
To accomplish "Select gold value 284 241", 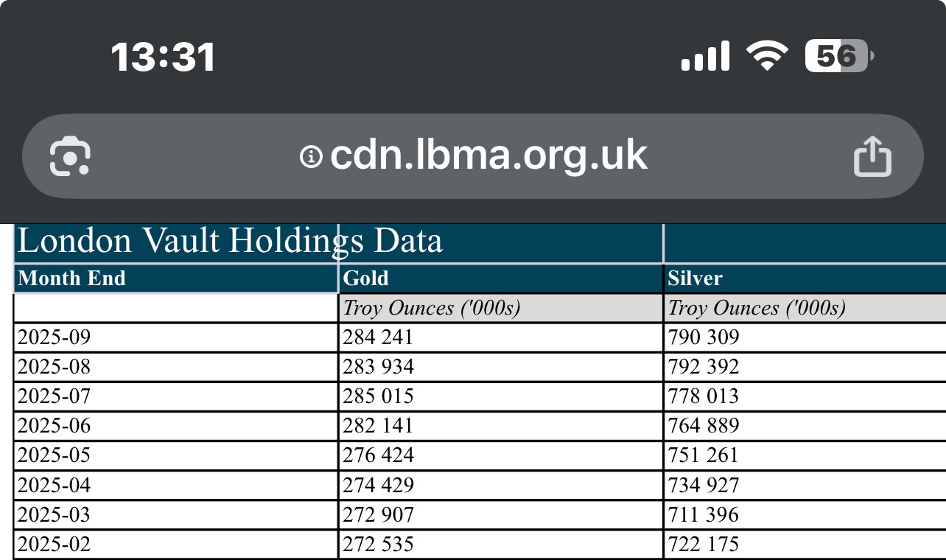I will (x=378, y=337).
